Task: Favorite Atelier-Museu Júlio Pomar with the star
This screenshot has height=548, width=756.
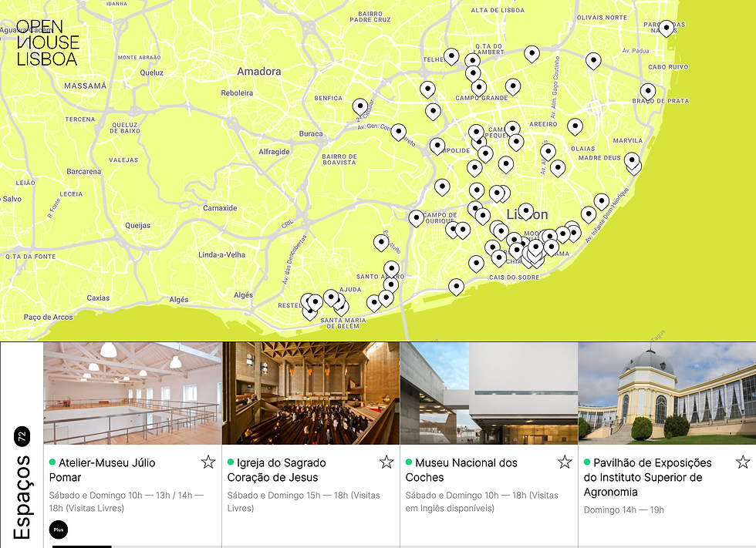Action: point(208,462)
